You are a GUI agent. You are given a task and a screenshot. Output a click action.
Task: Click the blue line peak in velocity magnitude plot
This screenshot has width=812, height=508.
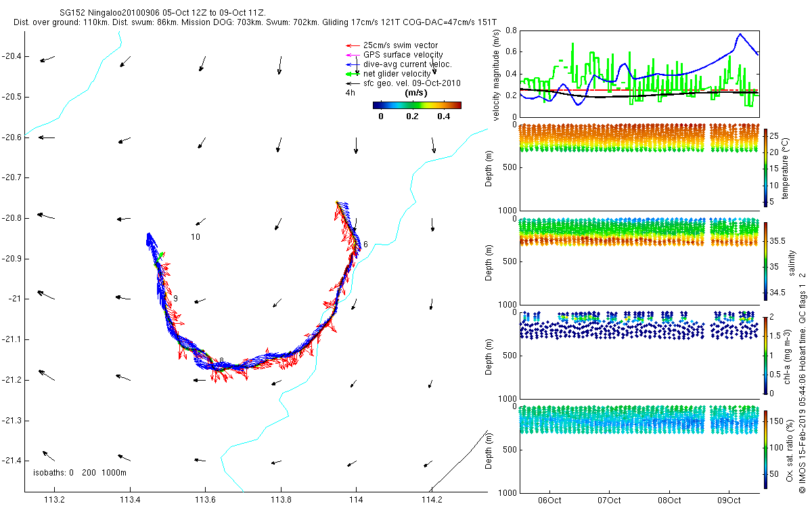pos(740,34)
